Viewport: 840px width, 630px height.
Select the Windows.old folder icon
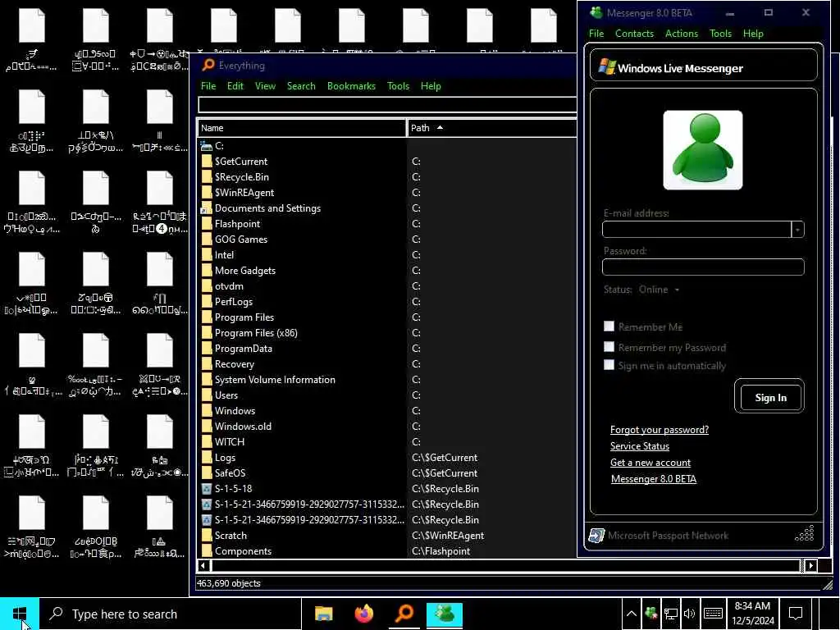[206, 427]
